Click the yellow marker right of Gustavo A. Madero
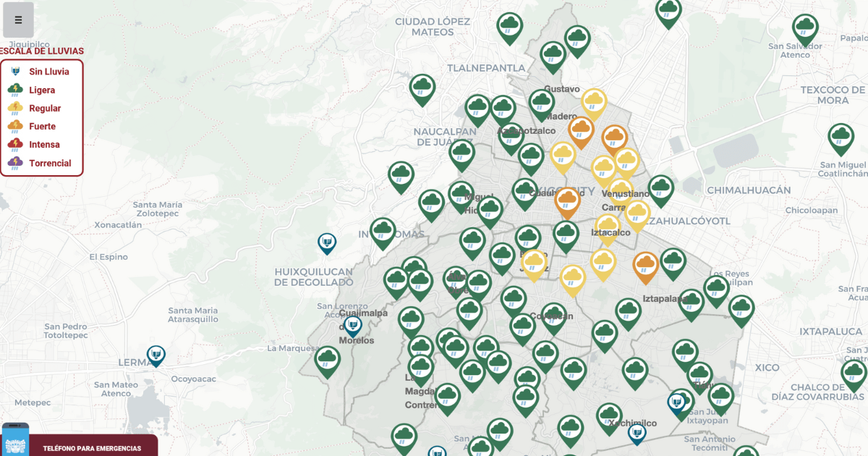Viewport: 868px width, 456px height. [594, 103]
